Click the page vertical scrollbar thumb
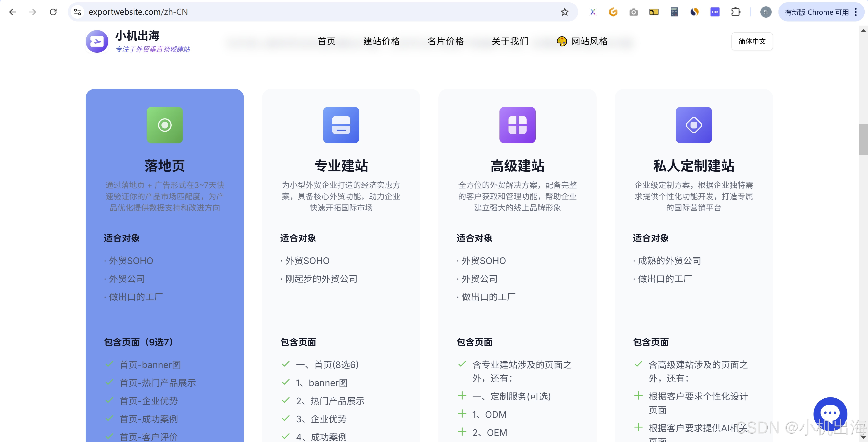Viewport: 868px width, 442px height. pyautogui.click(x=863, y=140)
